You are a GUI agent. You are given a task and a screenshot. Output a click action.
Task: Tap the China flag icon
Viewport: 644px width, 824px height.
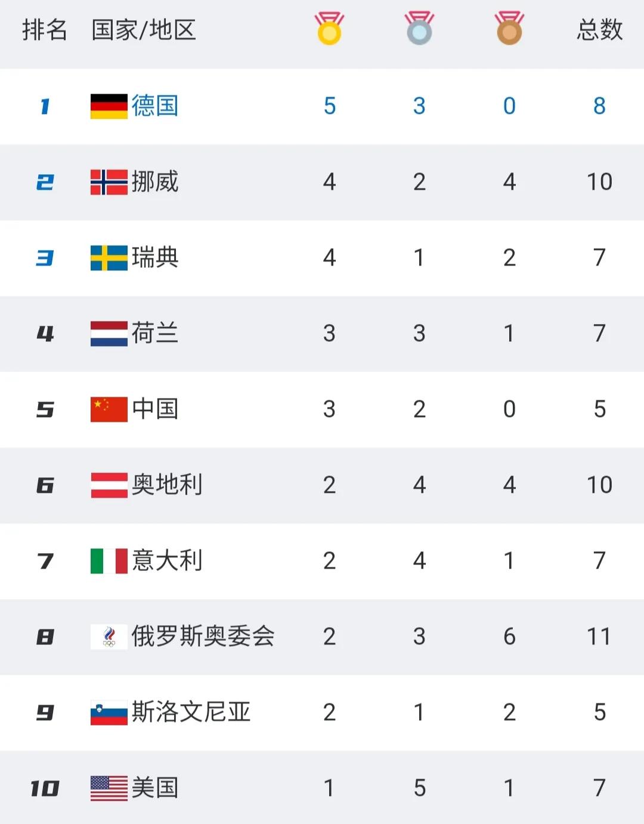click(x=109, y=409)
